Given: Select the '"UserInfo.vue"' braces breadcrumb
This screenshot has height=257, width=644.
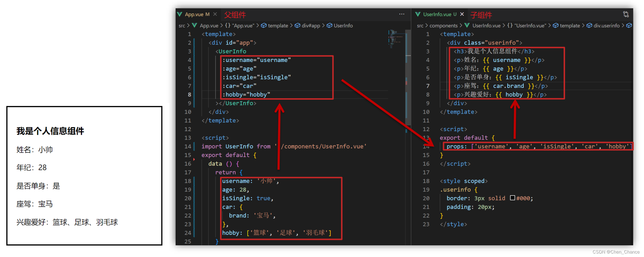Looking at the screenshot, I should point(527,26).
